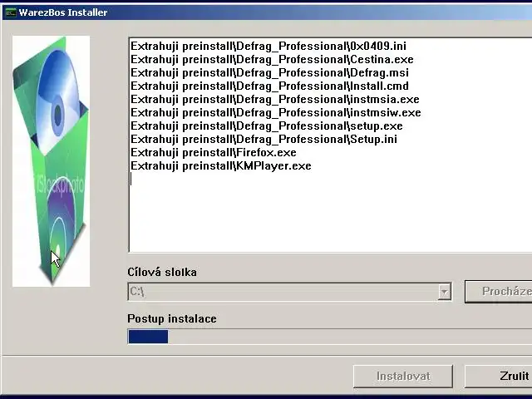532x399 pixels.
Task: Select the line ending with Setup.ini
Action: pos(264,139)
